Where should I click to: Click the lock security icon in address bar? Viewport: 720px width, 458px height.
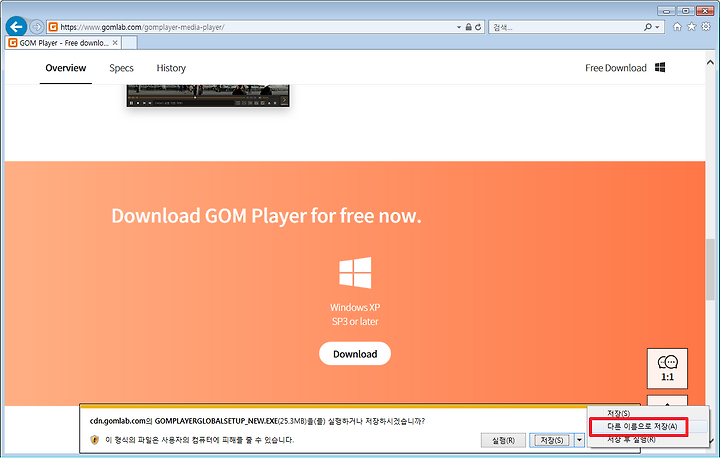pos(468,27)
